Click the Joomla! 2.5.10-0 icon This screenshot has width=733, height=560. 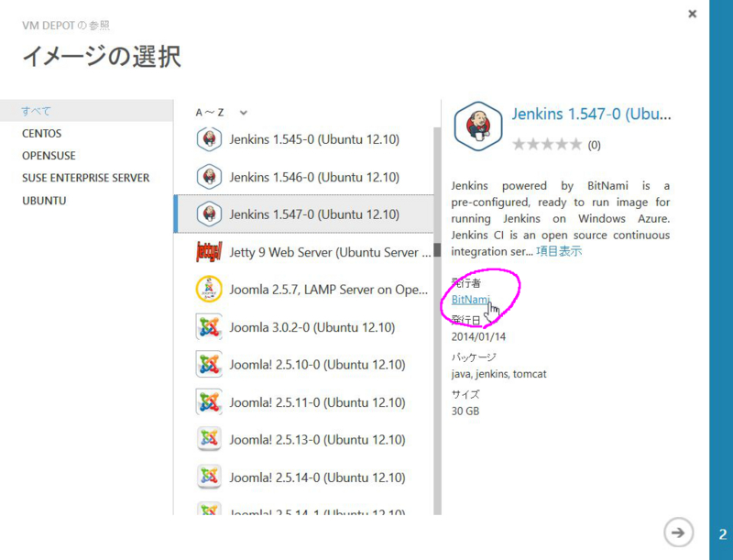pos(209,364)
